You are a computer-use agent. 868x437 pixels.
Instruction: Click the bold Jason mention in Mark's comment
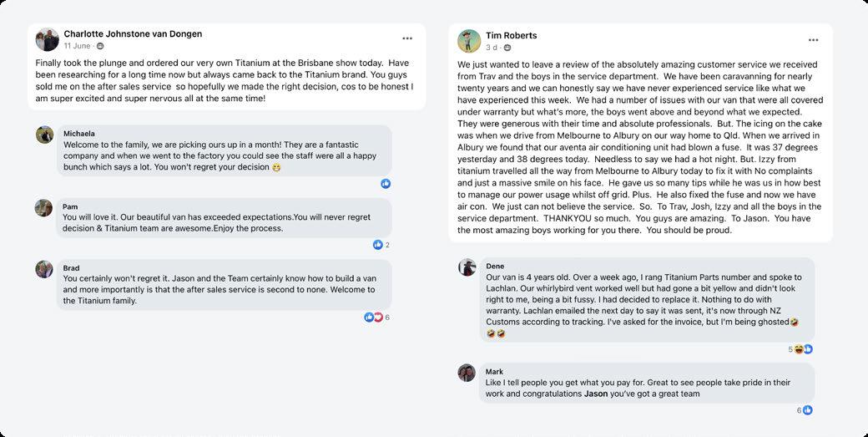(596, 394)
